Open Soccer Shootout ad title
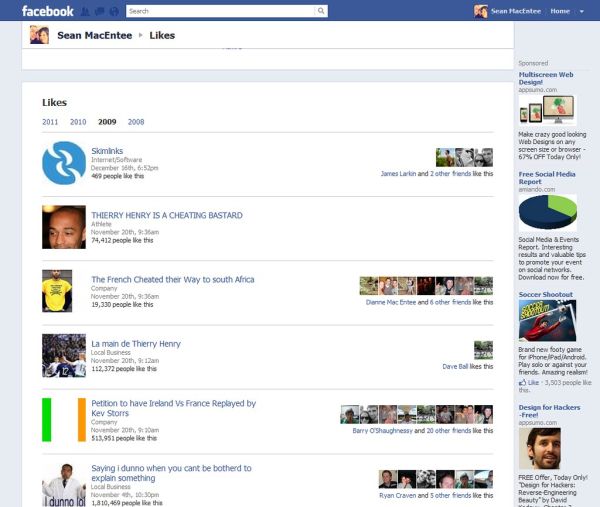 point(546,294)
